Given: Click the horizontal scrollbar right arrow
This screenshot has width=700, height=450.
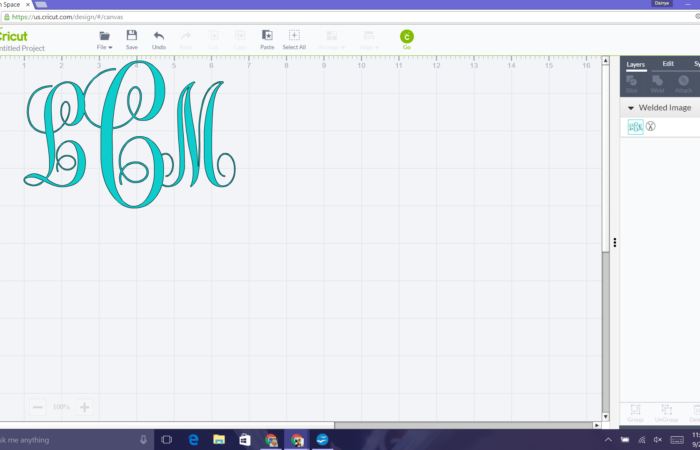Looking at the screenshot, I should pyautogui.click(x=596, y=425).
